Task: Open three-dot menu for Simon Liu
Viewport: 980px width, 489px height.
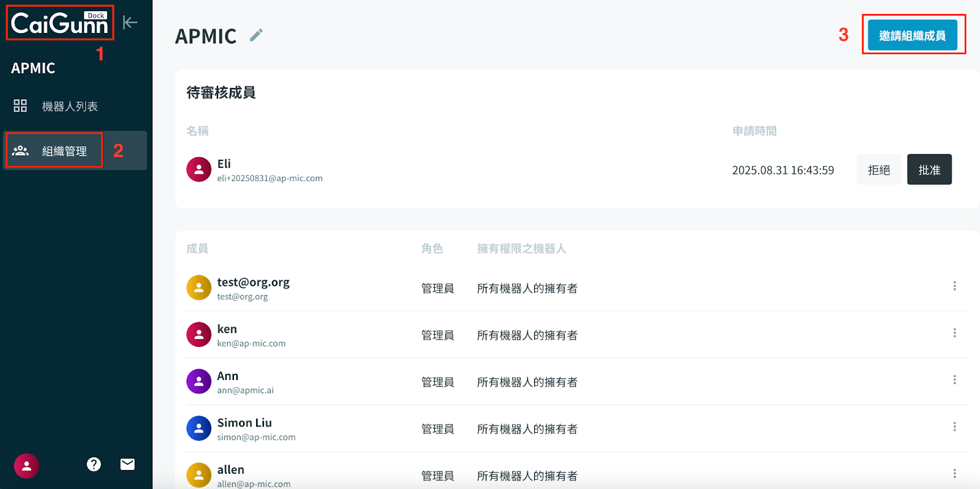Action: pos(954,427)
